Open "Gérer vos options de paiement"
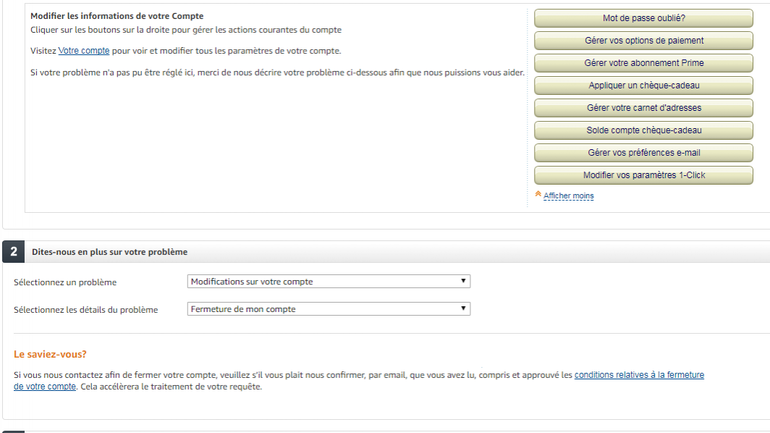Screen dimensions: 770x433 pyautogui.click(x=643, y=41)
